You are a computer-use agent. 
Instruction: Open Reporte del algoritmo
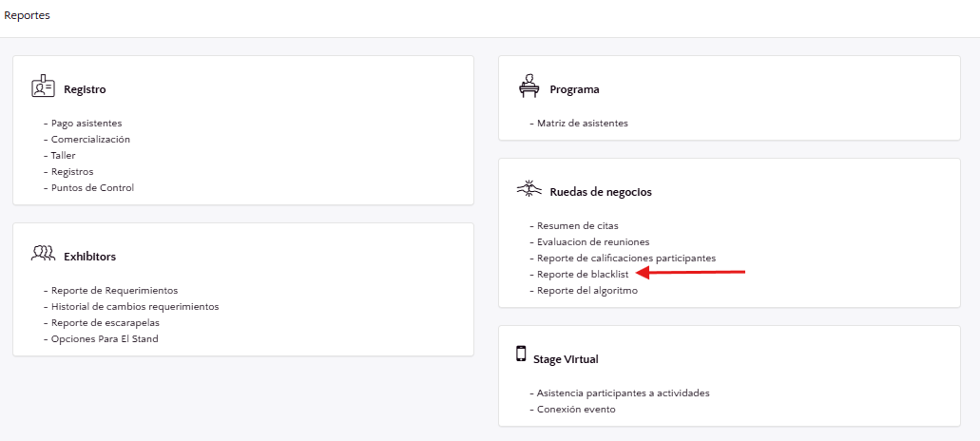[587, 290]
